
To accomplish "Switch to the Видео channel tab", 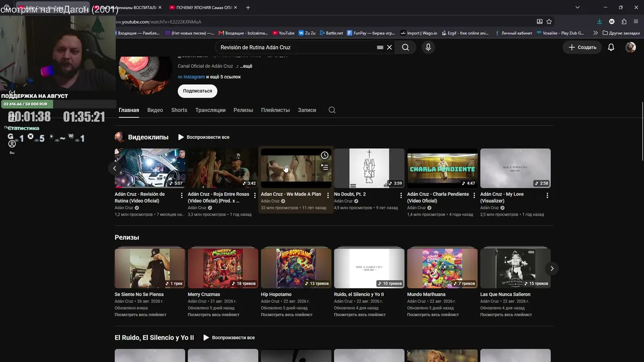I will pos(155,110).
